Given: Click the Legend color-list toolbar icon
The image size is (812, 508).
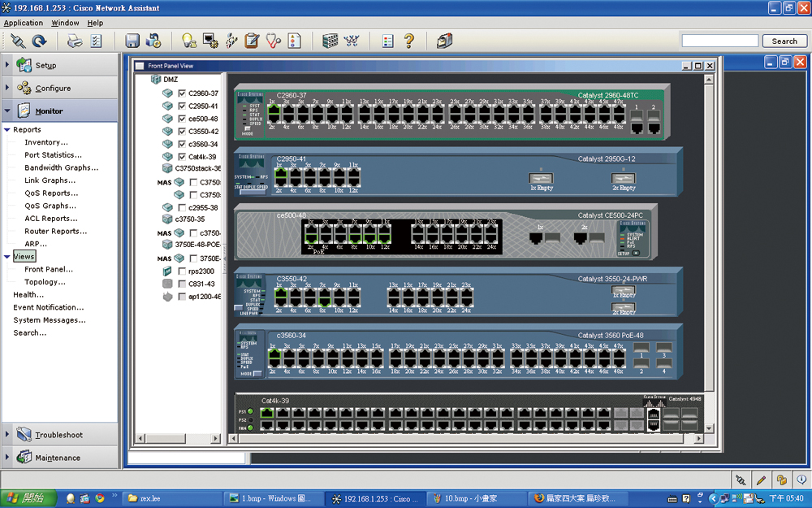Looking at the screenshot, I should coord(388,41).
